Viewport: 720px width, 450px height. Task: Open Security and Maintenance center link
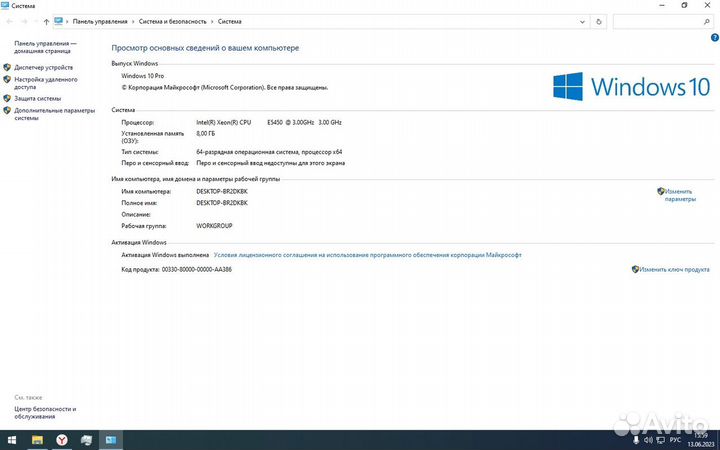(45, 412)
